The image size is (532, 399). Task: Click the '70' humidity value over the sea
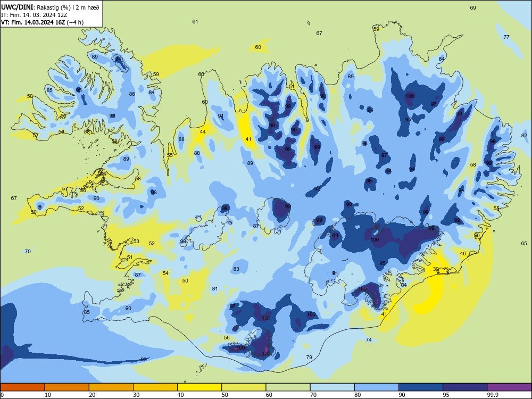tap(28, 252)
